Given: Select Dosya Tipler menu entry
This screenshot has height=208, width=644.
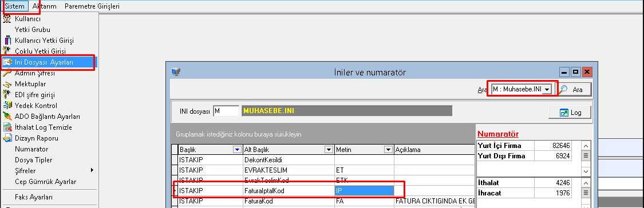Looking at the screenshot, I should click(x=34, y=160).
